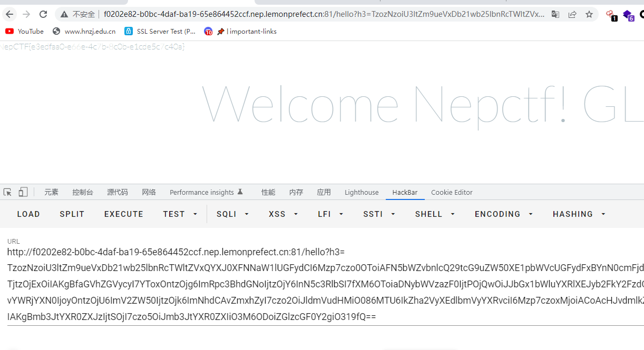Open the purple extension icon

coord(627,15)
